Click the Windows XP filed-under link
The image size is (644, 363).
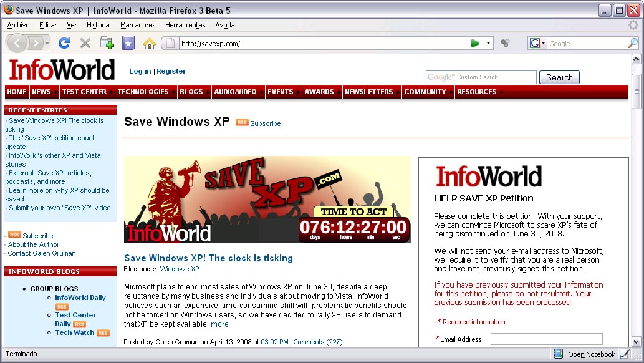[180, 269]
